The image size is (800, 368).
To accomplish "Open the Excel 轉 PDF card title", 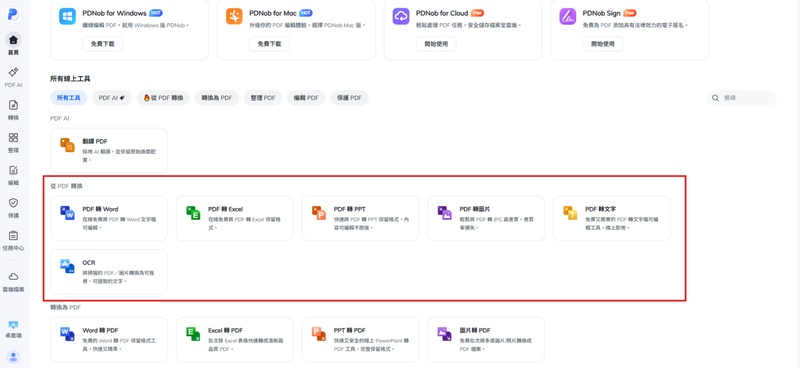I will click(226, 331).
